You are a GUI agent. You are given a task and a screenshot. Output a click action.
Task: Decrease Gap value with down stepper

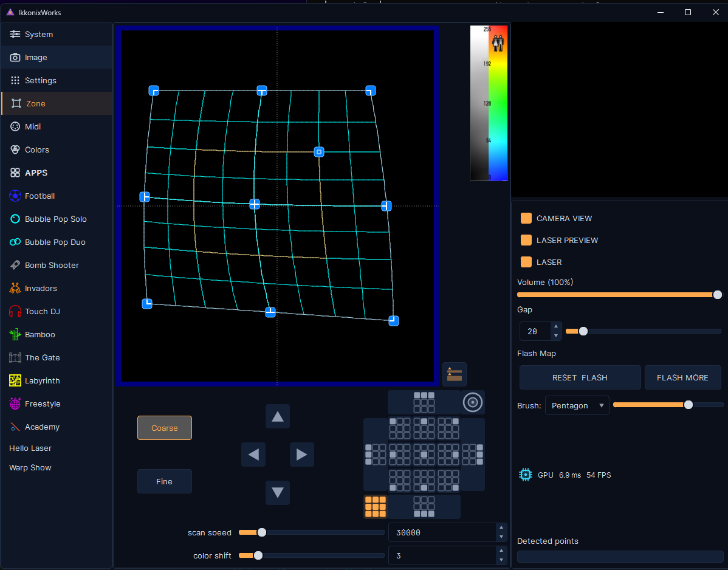pos(556,335)
